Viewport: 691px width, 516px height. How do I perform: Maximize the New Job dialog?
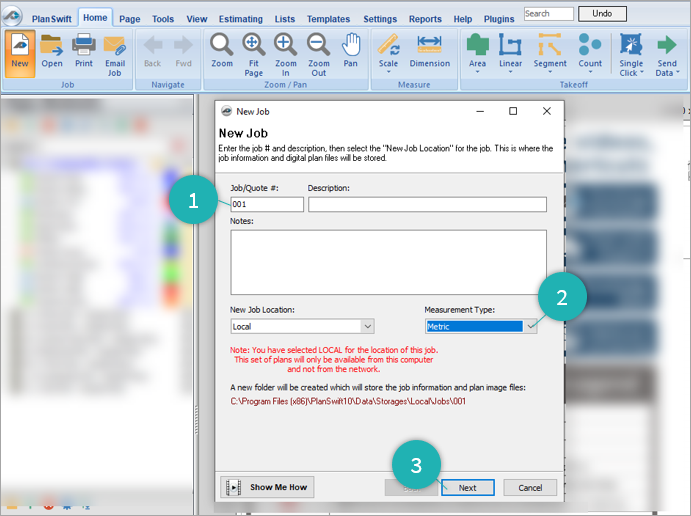[x=513, y=111]
